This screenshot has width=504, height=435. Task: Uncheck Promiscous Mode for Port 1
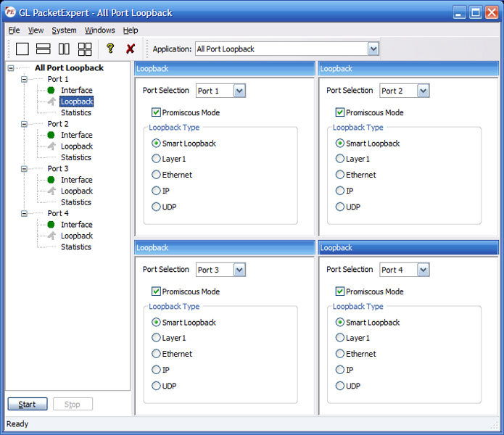(156, 112)
